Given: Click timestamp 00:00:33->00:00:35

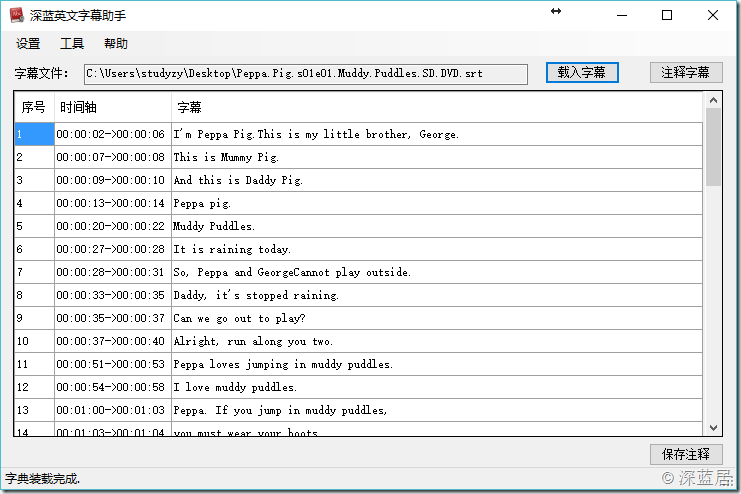Looking at the screenshot, I should tap(111, 295).
